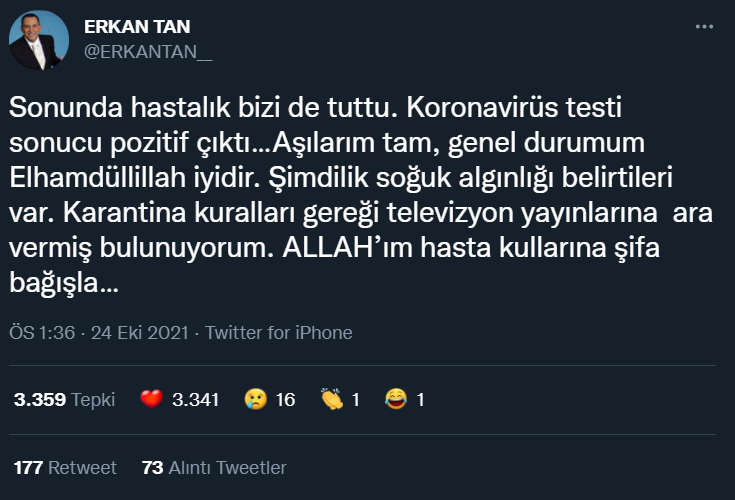The width and height of the screenshot is (735, 500).
Task: View the 73 Alıntı Tweetler list
Action: (214, 468)
